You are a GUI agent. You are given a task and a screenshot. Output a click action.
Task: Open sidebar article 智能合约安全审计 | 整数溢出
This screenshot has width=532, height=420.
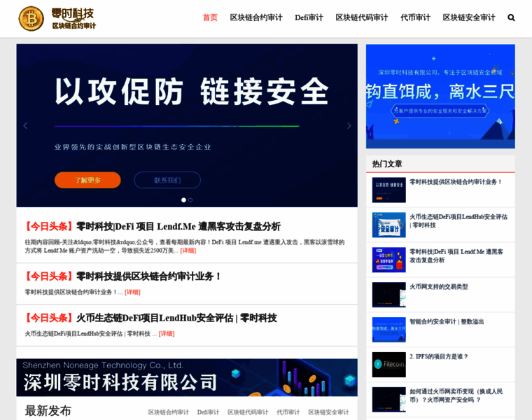[447, 322]
